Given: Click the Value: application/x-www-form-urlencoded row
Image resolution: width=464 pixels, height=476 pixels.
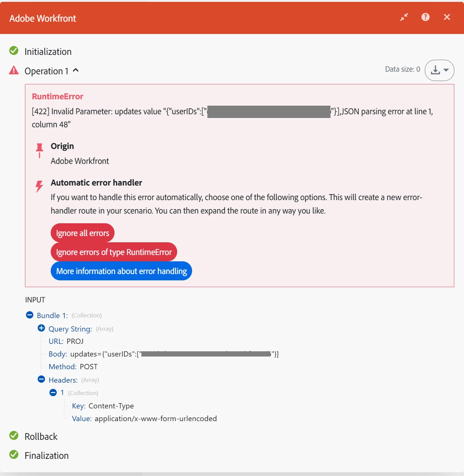Looking at the screenshot, I should click(144, 419).
